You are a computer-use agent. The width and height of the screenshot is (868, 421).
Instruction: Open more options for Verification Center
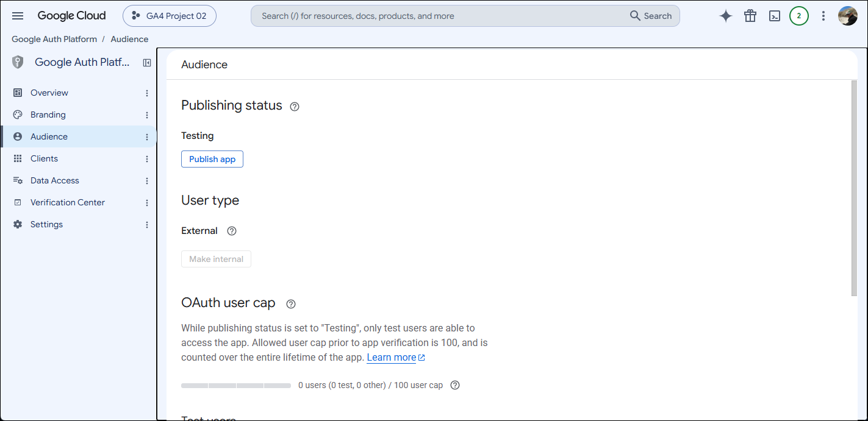point(147,202)
